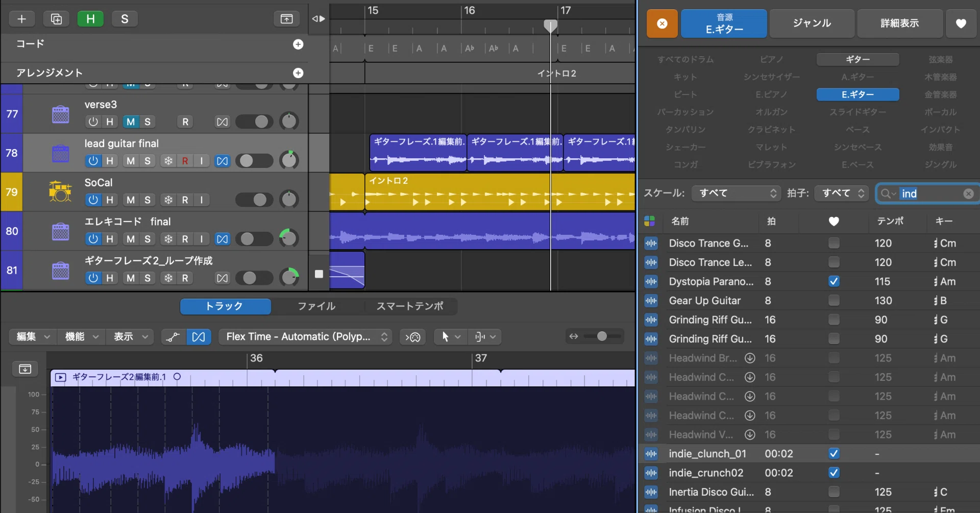Image resolution: width=980 pixels, height=513 pixels.
Task: Open Flex Time mode dropdown
Action: pyautogui.click(x=306, y=337)
